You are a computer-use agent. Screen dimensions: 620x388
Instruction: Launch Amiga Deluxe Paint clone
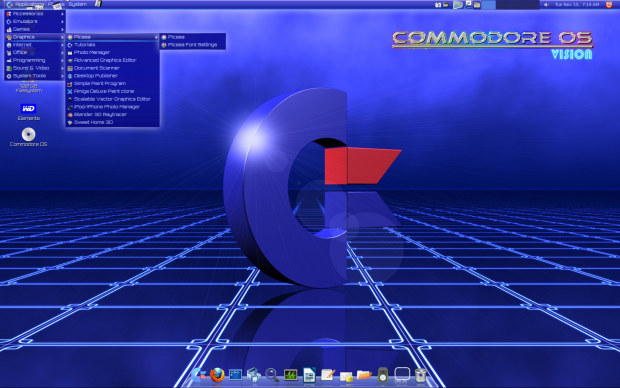click(113, 91)
